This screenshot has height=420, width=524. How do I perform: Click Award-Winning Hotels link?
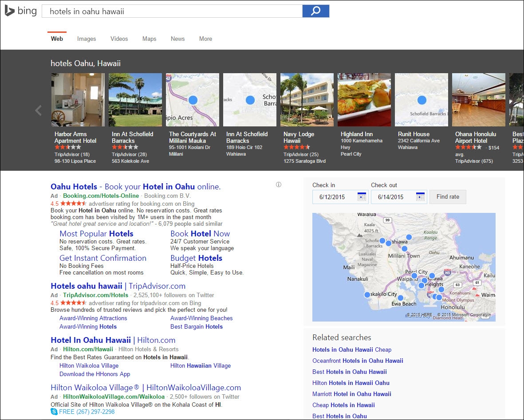88,326
